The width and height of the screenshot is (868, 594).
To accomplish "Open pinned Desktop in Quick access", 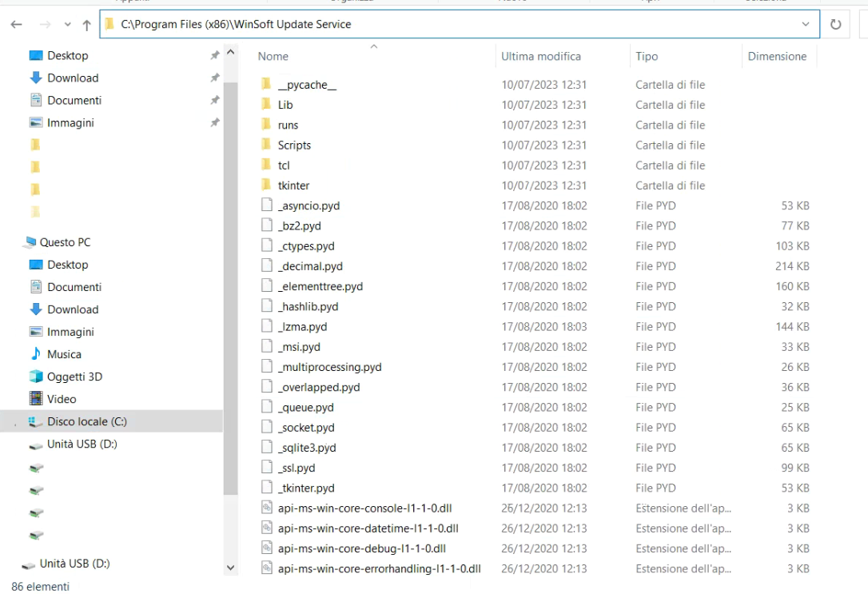I will point(67,55).
